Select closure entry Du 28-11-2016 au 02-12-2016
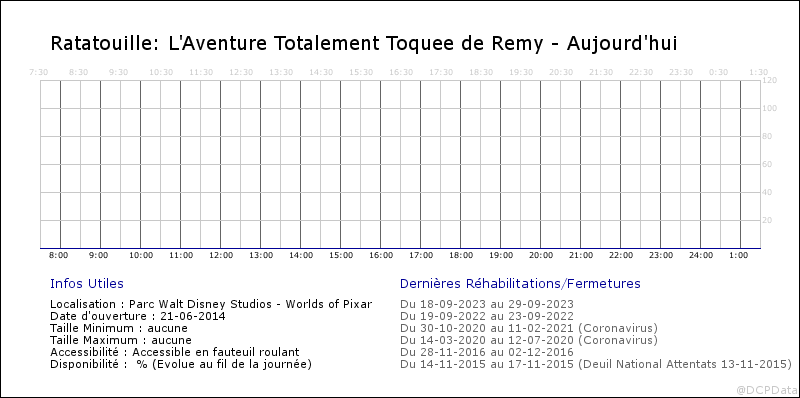800x398 pixels. coord(487,352)
